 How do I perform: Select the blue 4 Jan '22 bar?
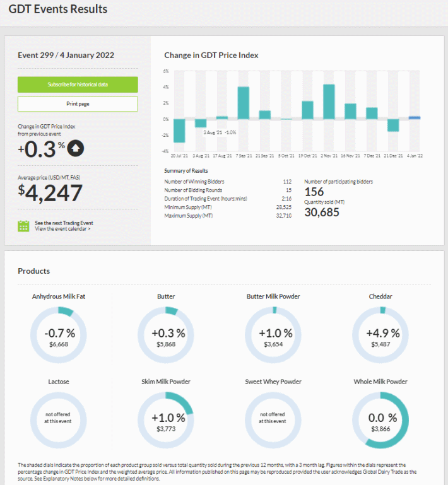pyautogui.click(x=415, y=118)
